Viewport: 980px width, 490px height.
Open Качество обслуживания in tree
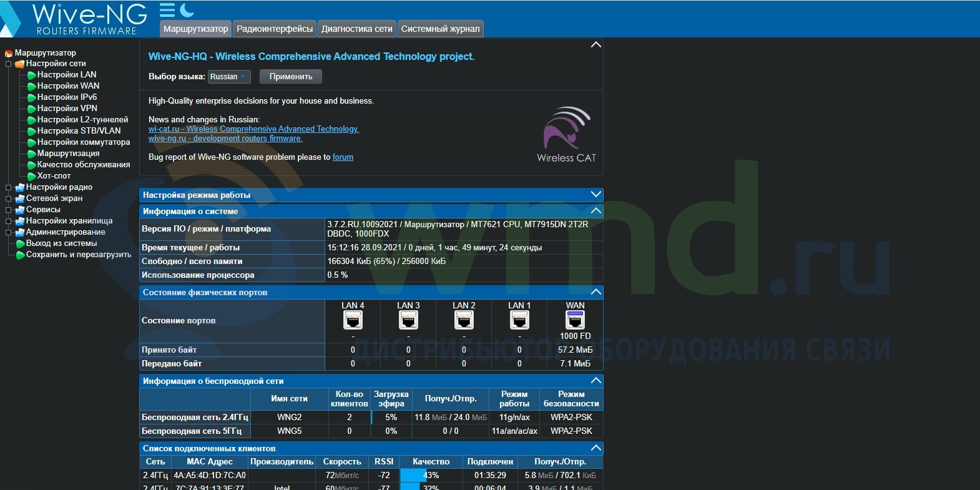coord(84,165)
